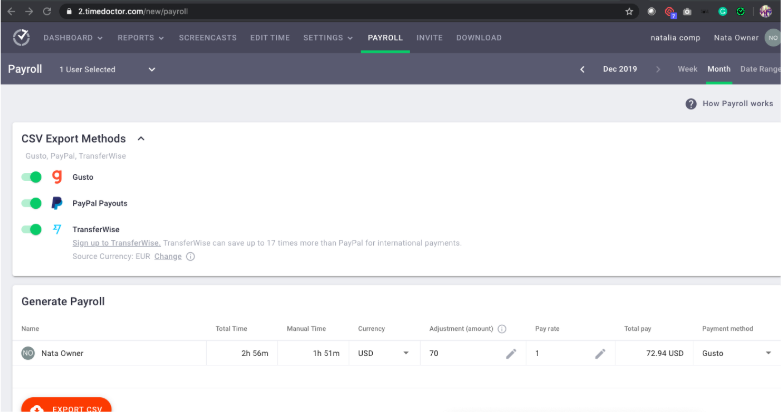Go back with browser back arrow
782x413 pixels.
[11, 11]
